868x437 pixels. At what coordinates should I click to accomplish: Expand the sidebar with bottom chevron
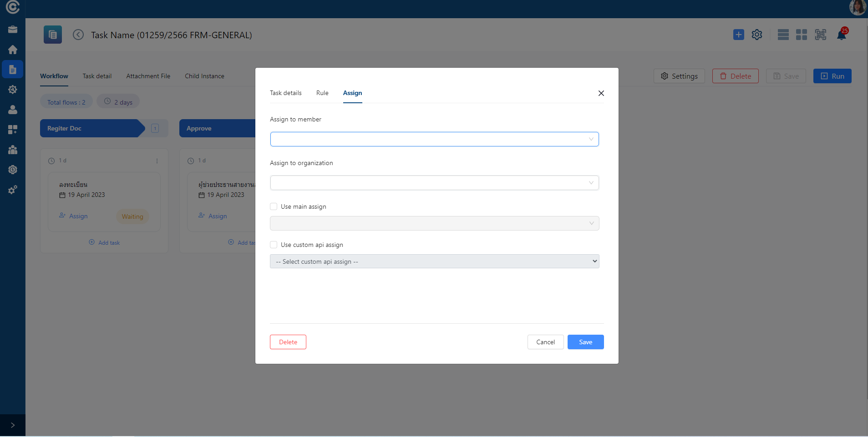(x=13, y=425)
